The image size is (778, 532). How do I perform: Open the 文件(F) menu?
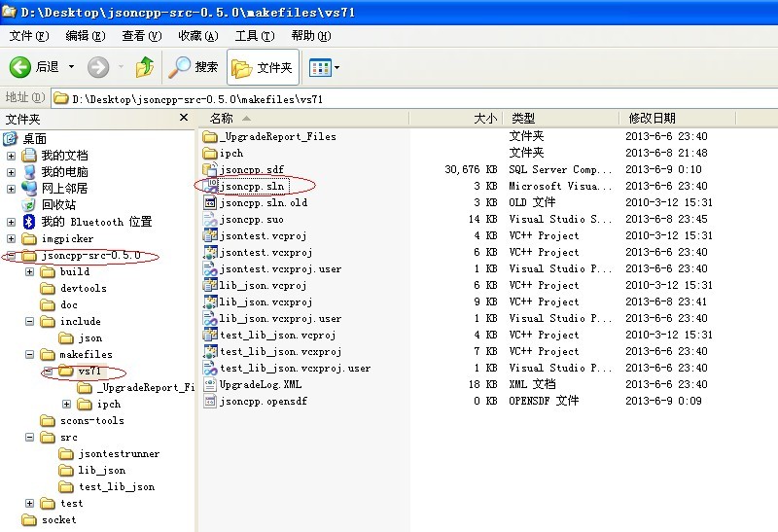29,36
